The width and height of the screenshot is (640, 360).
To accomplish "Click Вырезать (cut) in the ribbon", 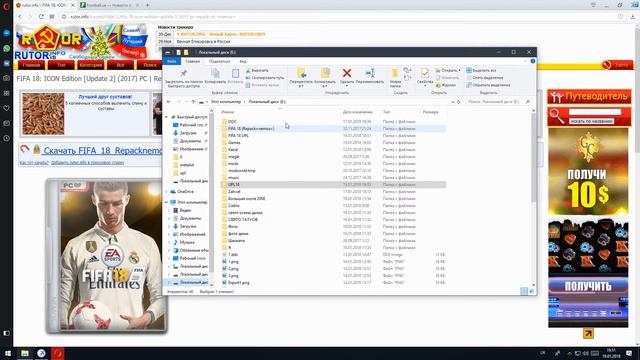I will click(x=257, y=70).
